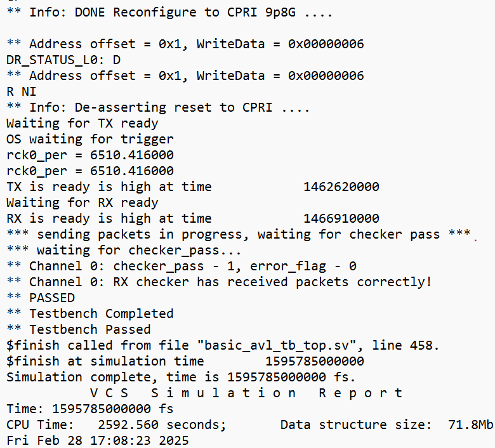Click the "Data structure size: 71.8Mb" text
The height and width of the screenshot is (448, 495).
point(387,425)
